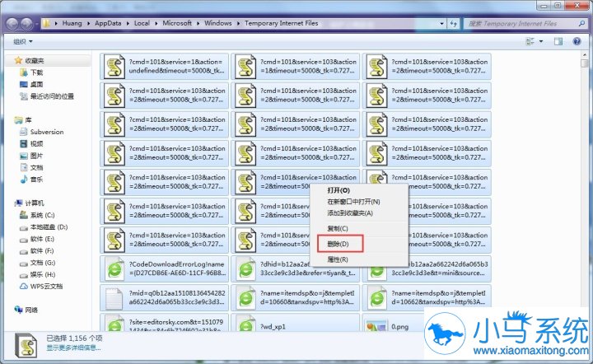Choose 复制(C) from the context menu
The width and height of the screenshot is (593, 364).
click(x=358, y=229)
